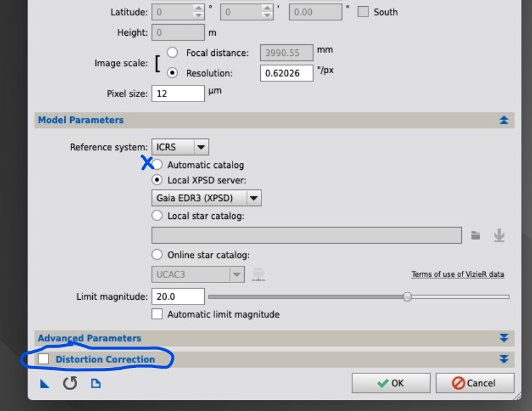Open the online catalog server selection icon
Viewport: 532px width, 411px height.
click(x=258, y=274)
